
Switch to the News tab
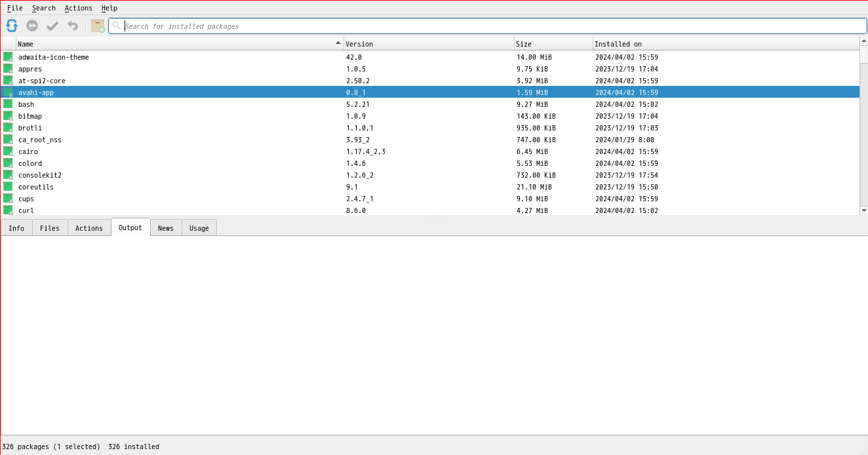166,228
